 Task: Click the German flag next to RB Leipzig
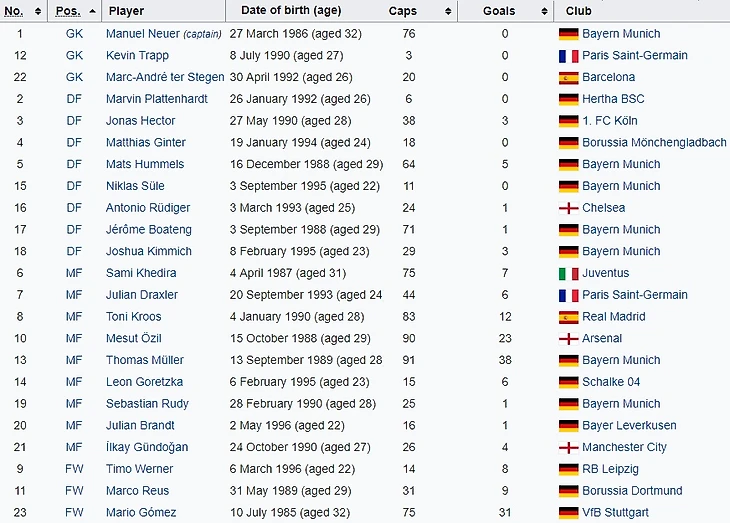(568, 469)
